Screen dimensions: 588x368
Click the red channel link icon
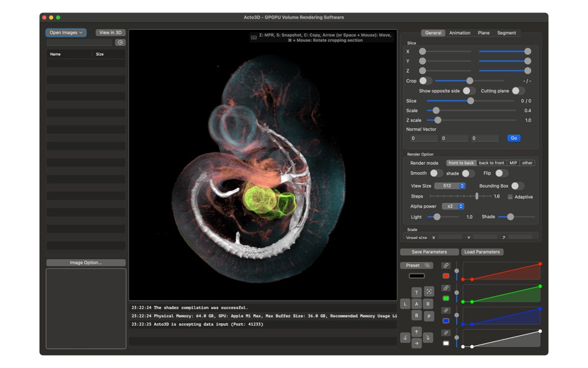446,266
